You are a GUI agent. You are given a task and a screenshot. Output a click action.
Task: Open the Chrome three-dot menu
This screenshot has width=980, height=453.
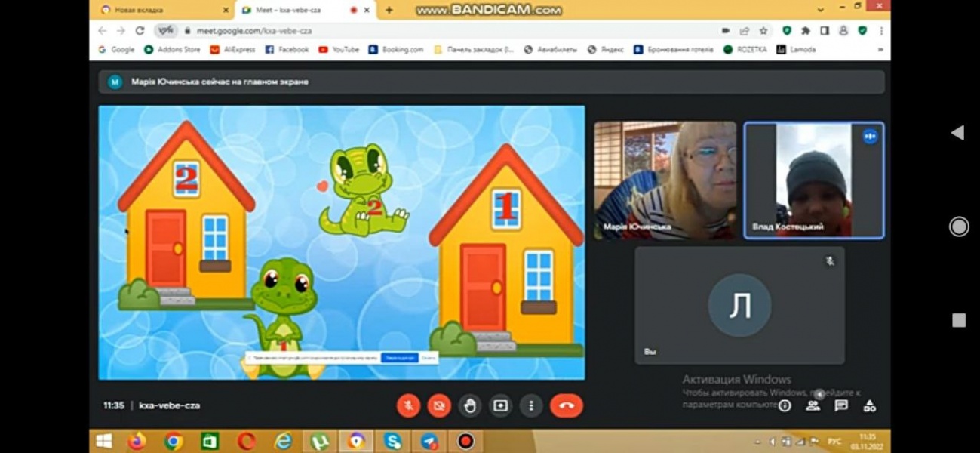click(880, 31)
